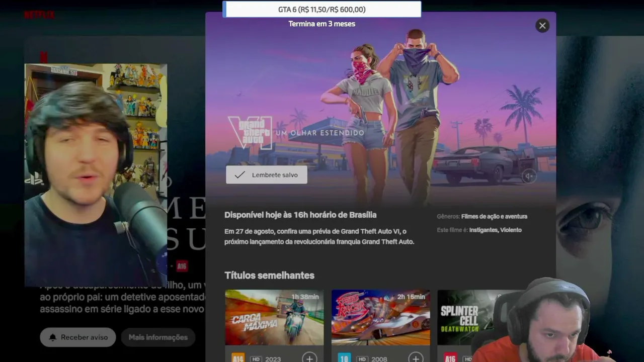Click the Grand Theft Auto VI logo

pyautogui.click(x=250, y=133)
